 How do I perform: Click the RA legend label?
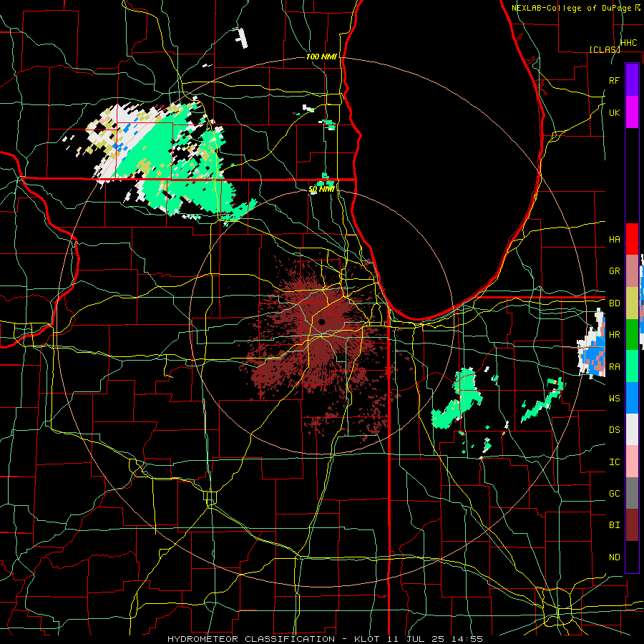pyautogui.click(x=614, y=367)
